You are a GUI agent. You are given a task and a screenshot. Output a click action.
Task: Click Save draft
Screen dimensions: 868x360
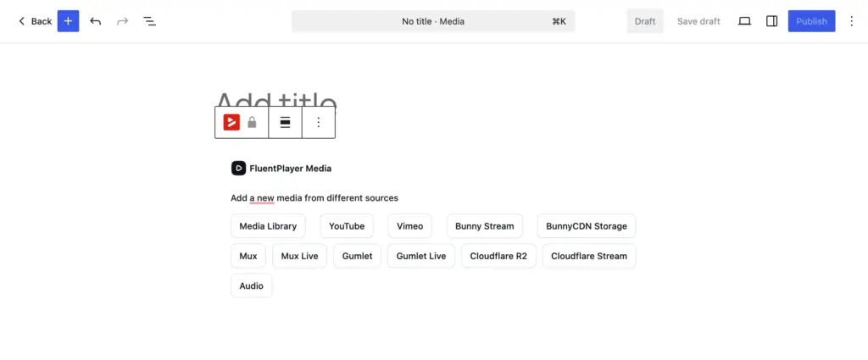point(698,21)
